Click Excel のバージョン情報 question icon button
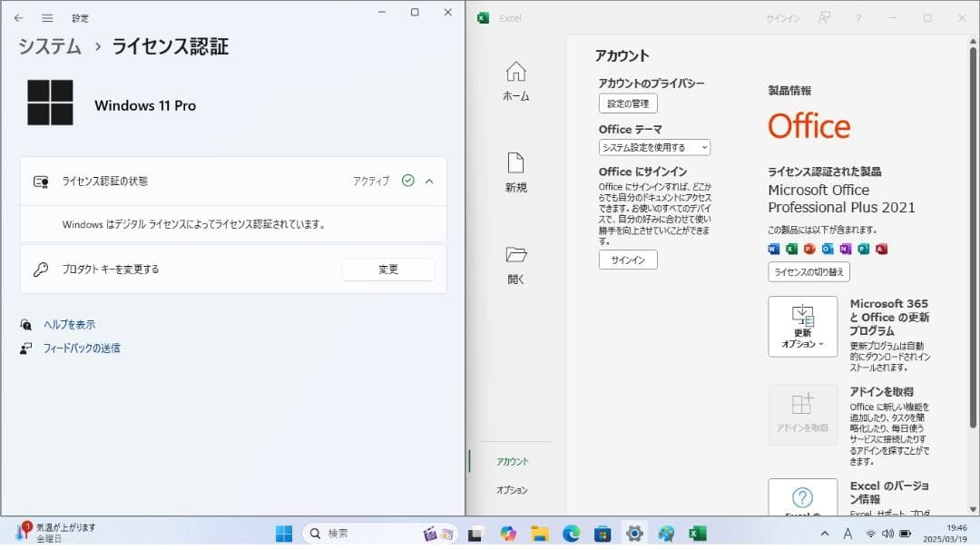Viewport: 980px width, 550px height. pos(802,497)
